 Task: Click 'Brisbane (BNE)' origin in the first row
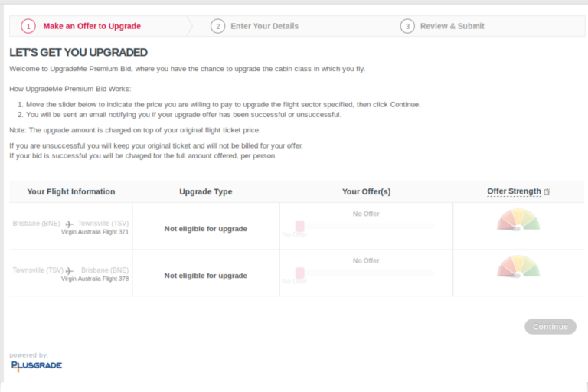(x=36, y=224)
